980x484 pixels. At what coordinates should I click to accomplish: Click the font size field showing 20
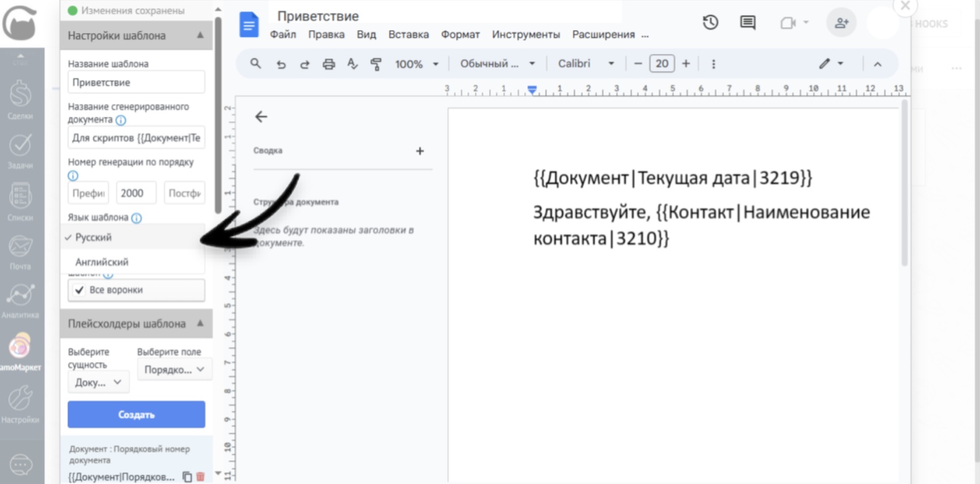point(662,64)
